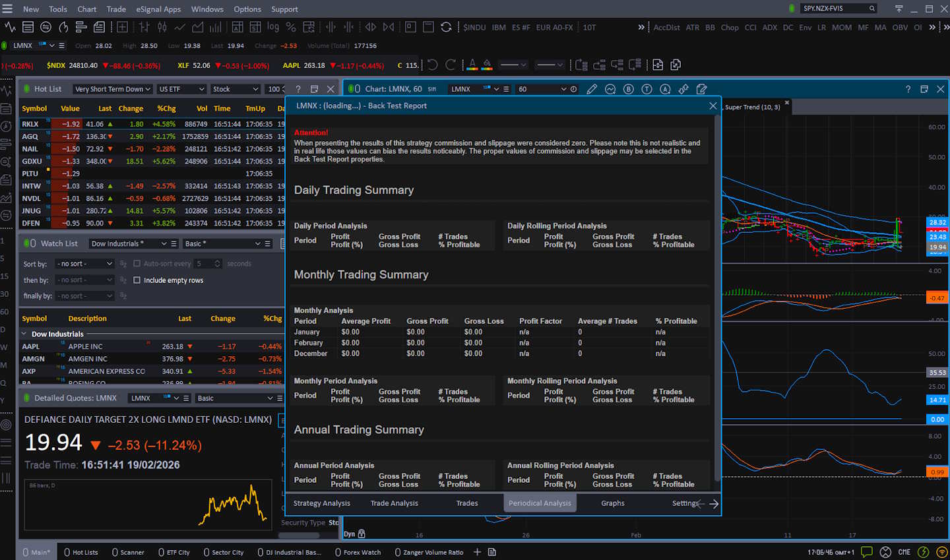Click the circled B icon in chart toolbar
Image resolution: width=950 pixels, height=560 pixels.
point(628,89)
